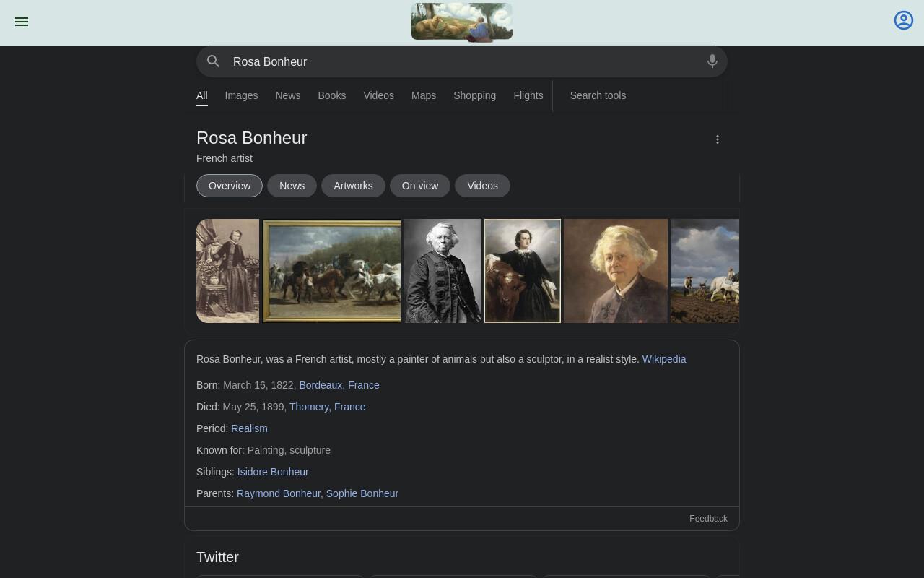Open the three-dot more options menu
This screenshot has height=578, width=924.
point(718,139)
